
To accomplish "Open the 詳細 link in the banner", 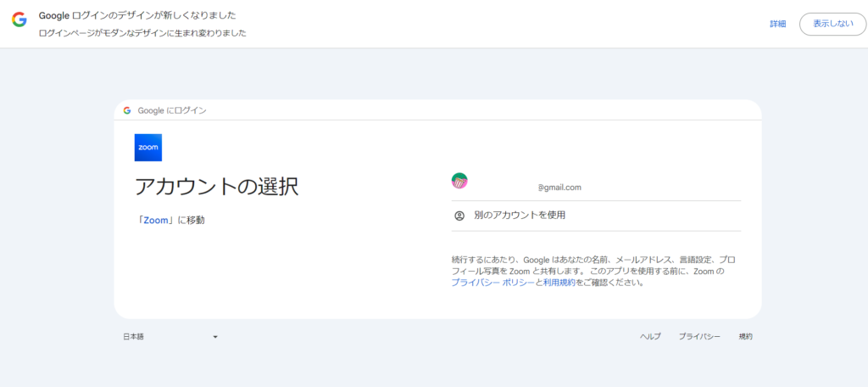I will (777, 24).
